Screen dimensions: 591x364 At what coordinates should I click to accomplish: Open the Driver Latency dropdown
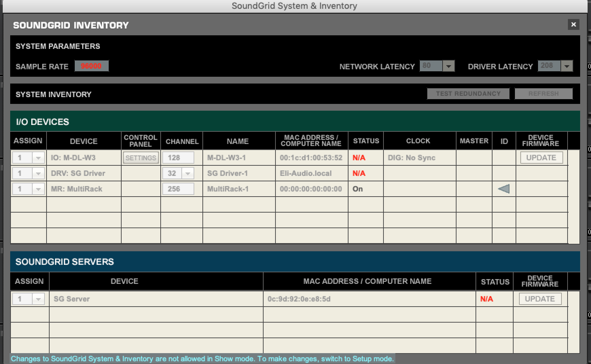(x=567, y=66)
